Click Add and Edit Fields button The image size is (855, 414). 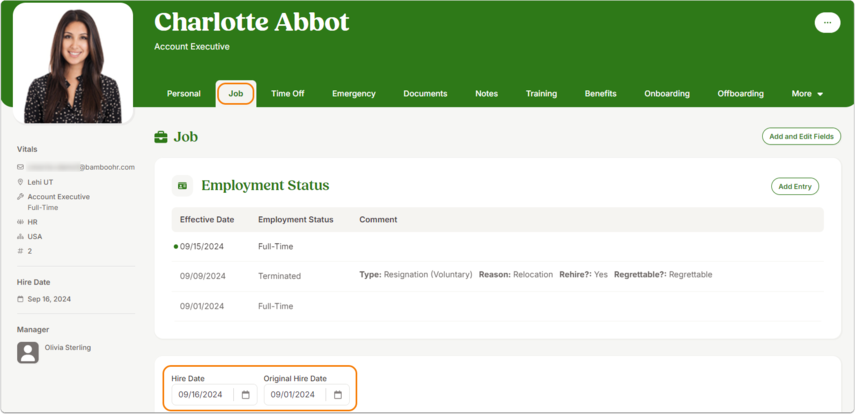coord(801,136)
